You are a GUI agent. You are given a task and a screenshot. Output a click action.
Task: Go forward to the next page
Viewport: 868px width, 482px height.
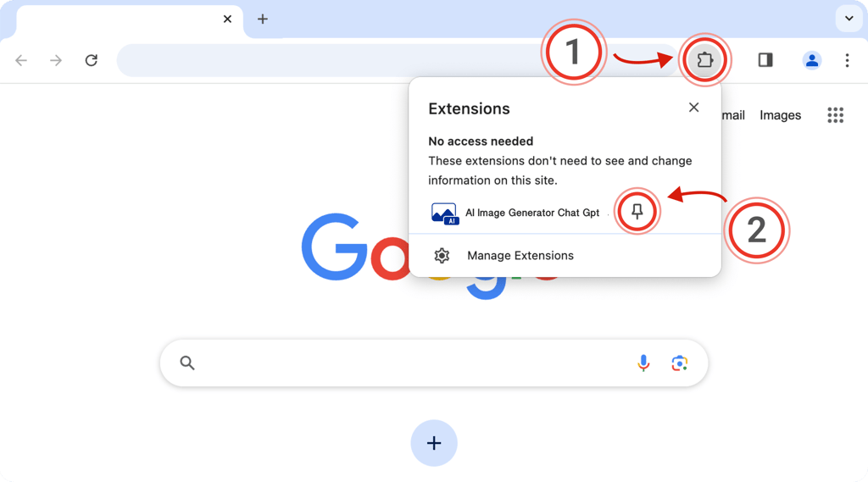(56, 60)
